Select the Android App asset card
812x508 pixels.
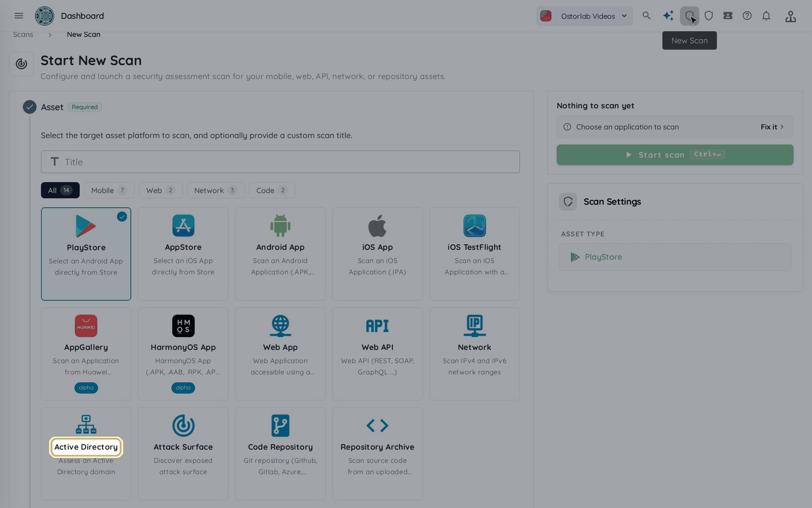point(280,254)
